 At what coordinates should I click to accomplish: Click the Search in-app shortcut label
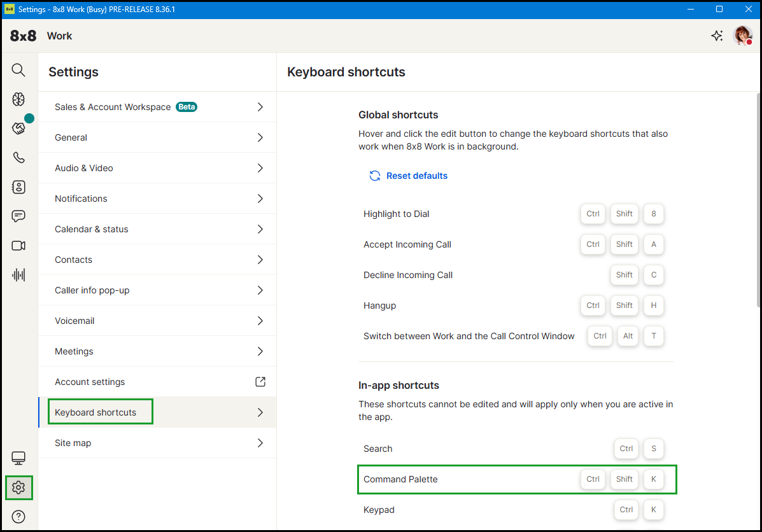click(x=377, y=449)
